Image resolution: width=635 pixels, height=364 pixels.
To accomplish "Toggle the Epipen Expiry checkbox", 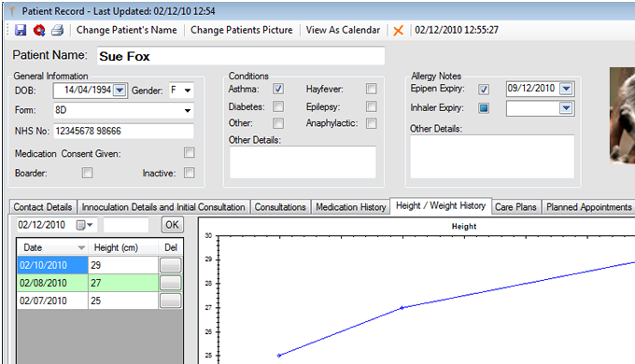I will click(x=484, y=89).
